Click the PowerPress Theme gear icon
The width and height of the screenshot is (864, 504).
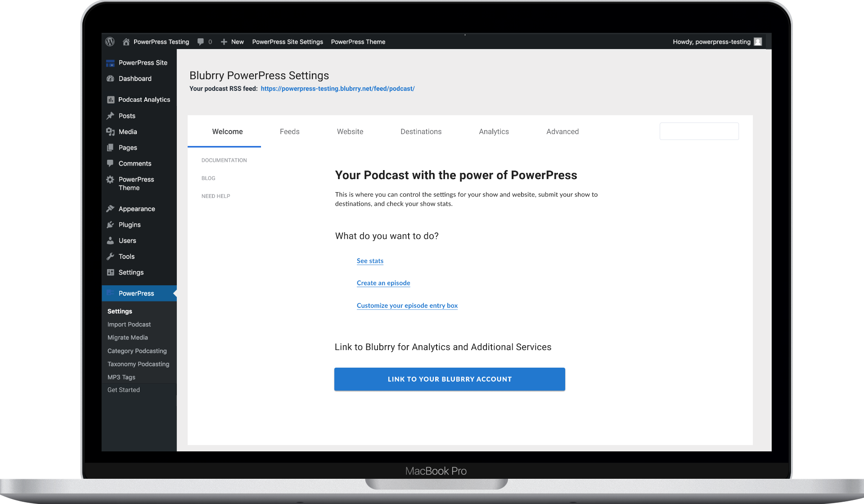tap(110, 179)
